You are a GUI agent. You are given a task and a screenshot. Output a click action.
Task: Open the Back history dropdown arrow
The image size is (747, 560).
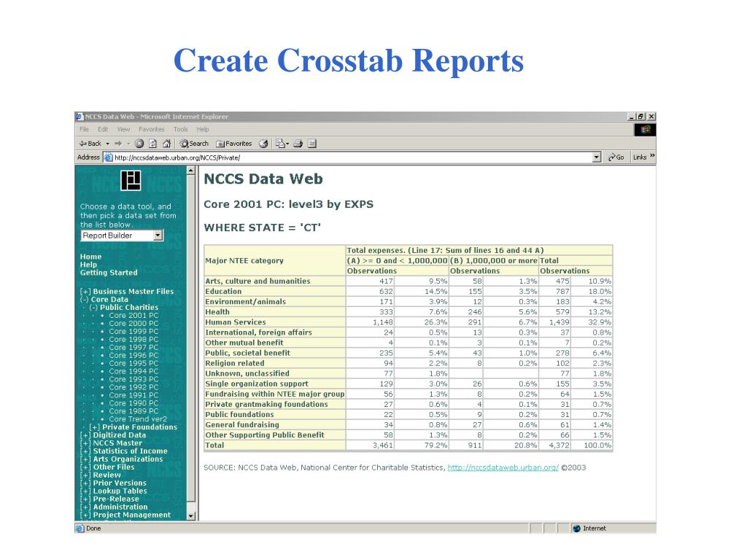coord(108,144)
